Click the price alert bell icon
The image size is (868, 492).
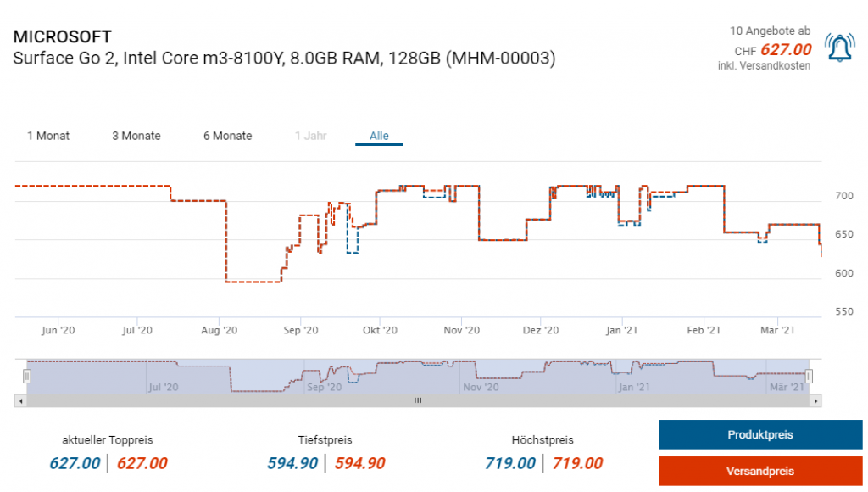coord(839,48)
